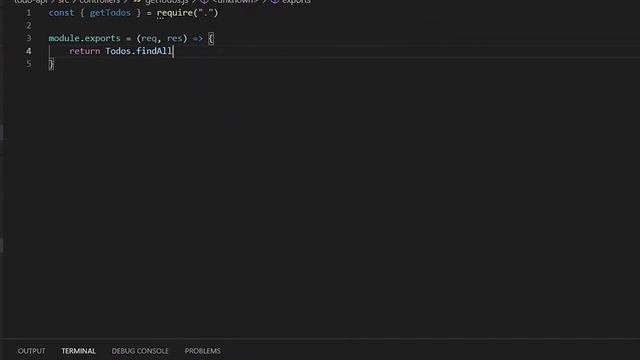The height and width of the screenshot is (360, 640).
Task: Click line number 2 in the gutter
Action: pyautogui.click(x=29, y=26)
